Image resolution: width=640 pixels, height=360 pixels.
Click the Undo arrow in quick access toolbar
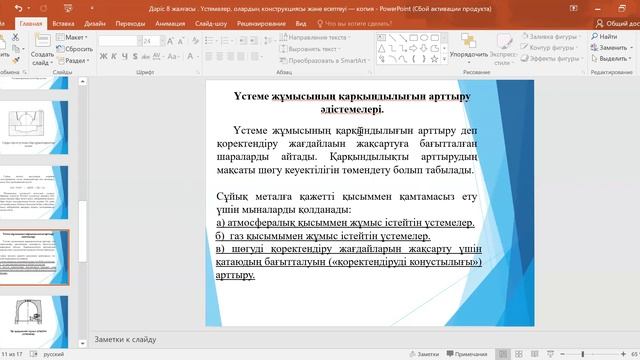[x=18, y=8]
